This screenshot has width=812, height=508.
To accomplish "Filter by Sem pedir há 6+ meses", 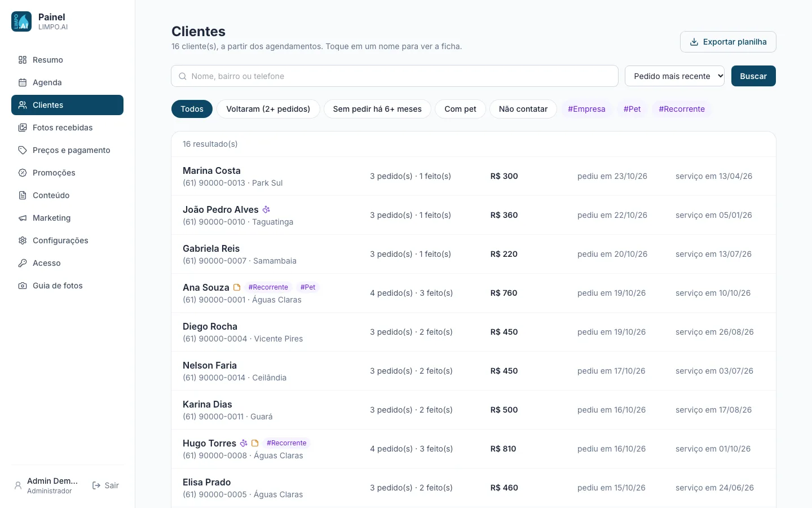I will coord(377,109).
